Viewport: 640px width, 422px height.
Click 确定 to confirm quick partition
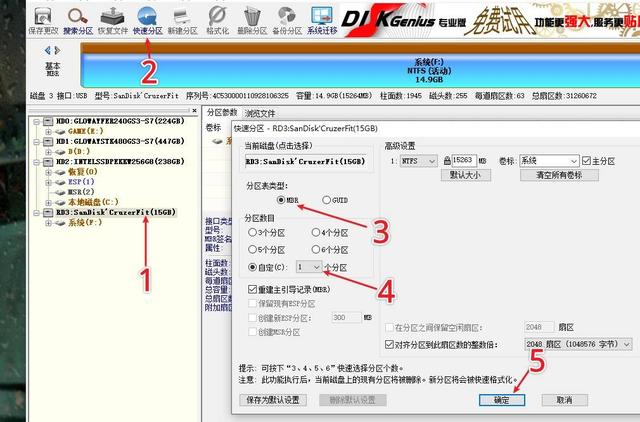pos(502,400)
